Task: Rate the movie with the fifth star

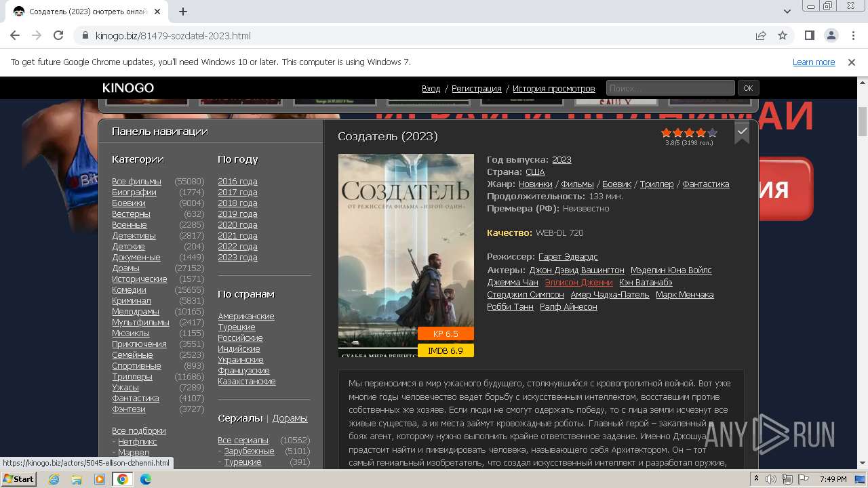Action: coord(712,133)
